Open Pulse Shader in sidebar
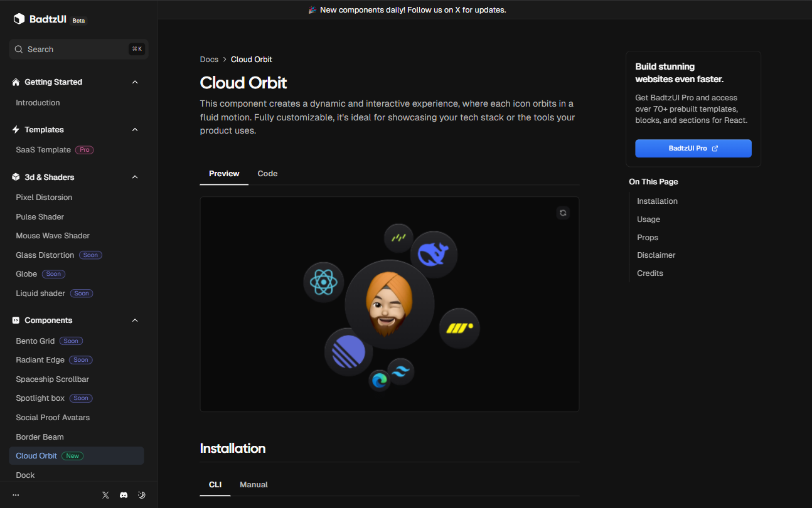The height and width of the screenshot is (508, 812). (x=40, y=217)
